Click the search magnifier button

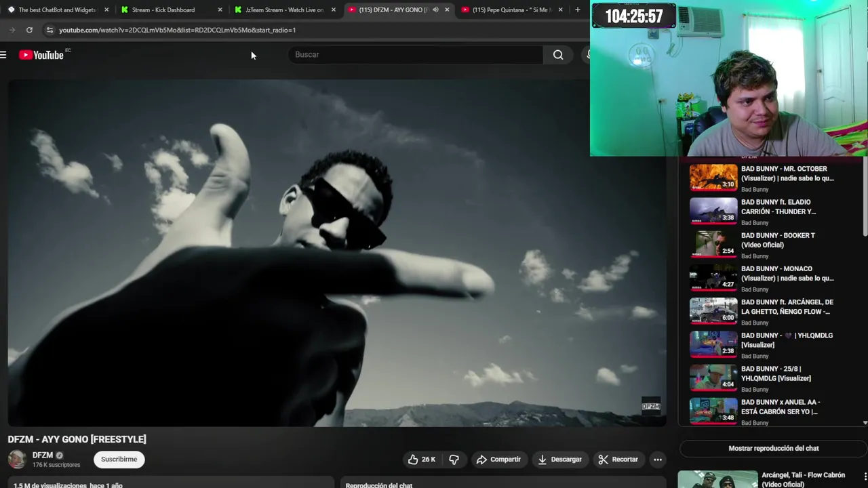click(x=558, y=55)
